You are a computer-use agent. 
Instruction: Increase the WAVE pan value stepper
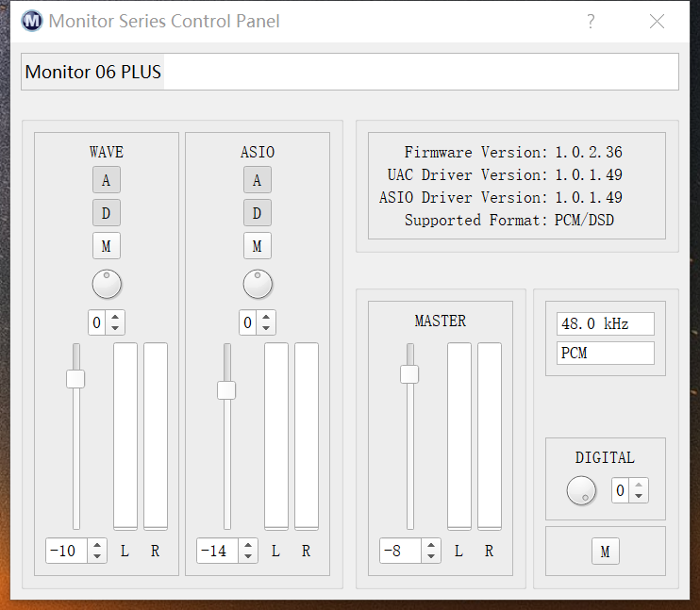[115, 317]
